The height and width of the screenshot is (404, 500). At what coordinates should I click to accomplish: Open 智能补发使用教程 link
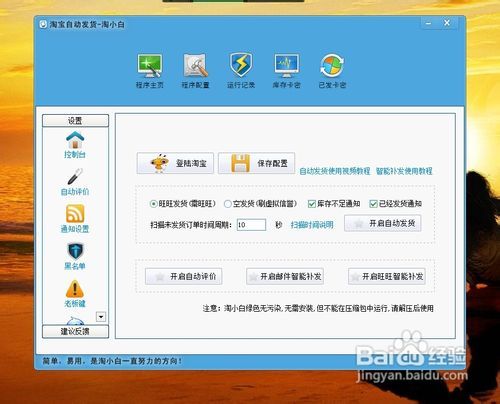pyautogui.click(x=404, y=171)
